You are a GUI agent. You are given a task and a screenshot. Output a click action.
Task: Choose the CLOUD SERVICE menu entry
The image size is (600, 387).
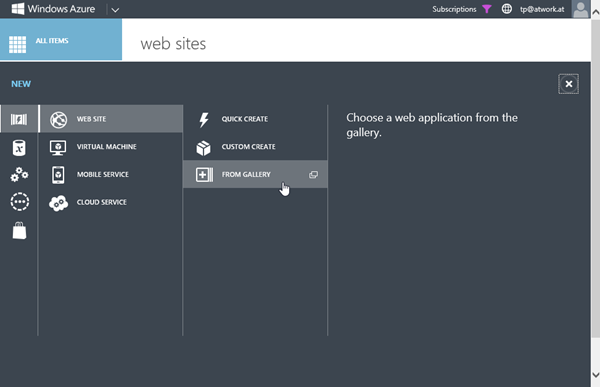tap(111, 202)
